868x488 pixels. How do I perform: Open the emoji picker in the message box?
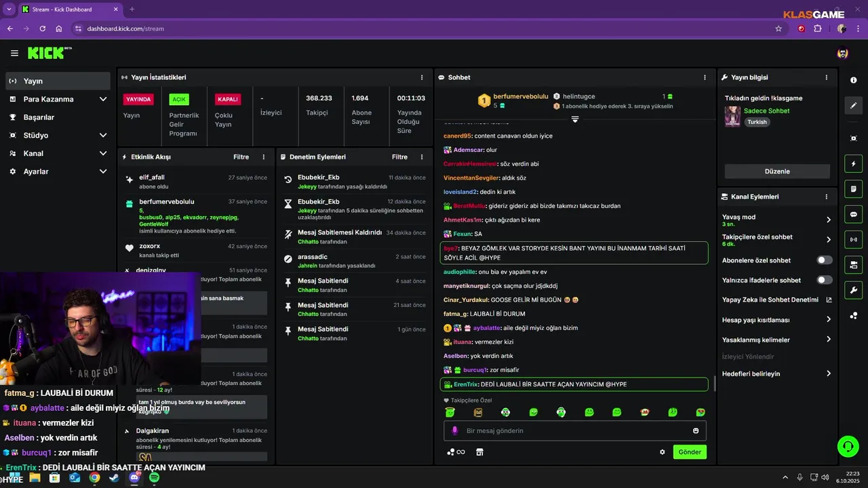pyautogui.click(x=696, y=430)
